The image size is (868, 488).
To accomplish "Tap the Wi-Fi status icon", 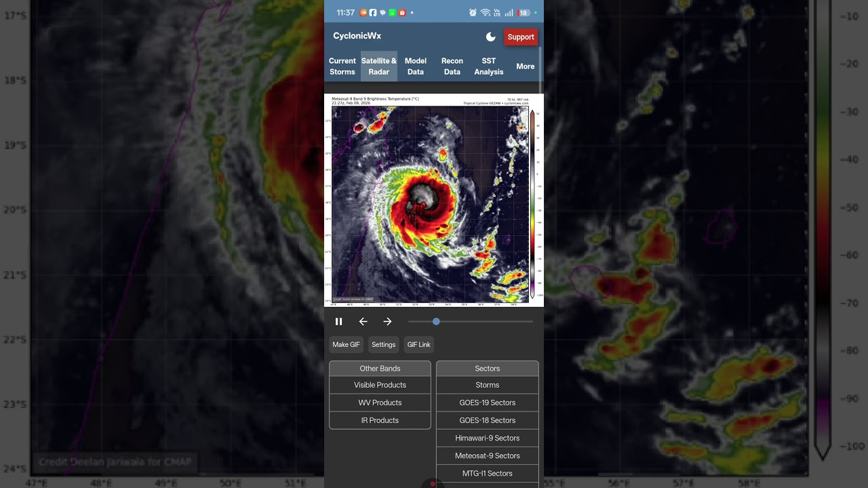I will [486, 13].
